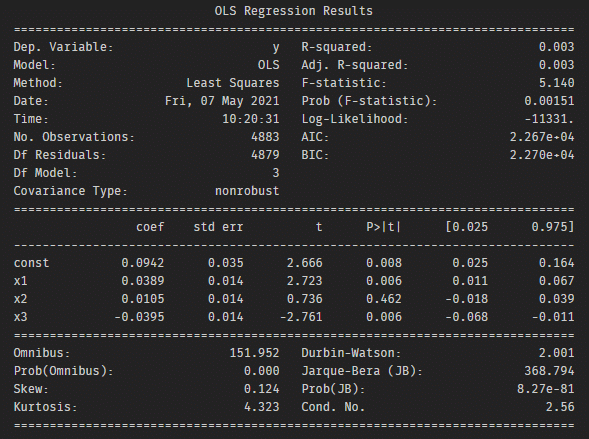Click the P>|t| column header

384,227
